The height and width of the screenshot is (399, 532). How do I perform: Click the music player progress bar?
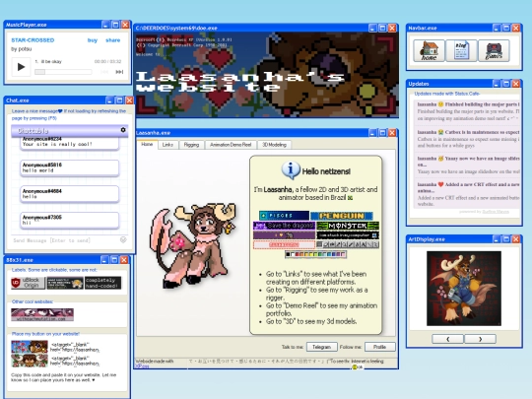(63, 72)
